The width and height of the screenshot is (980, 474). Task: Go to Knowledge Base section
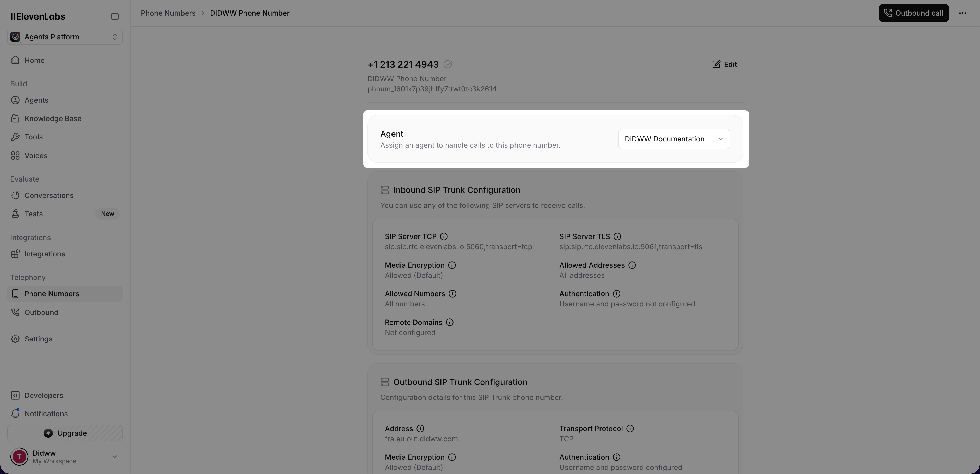tap(53, 118)
